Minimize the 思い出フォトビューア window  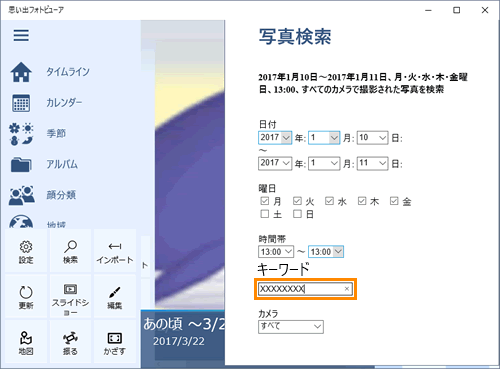tap(428, 10)
